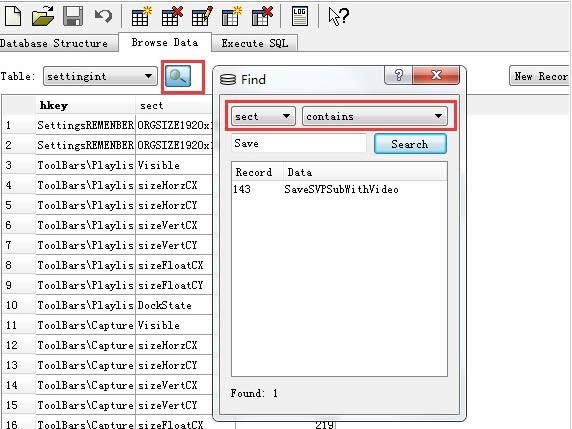Click the What's This help cursor icon
This screenshot has width=572, height=429.
pos(339,16)
